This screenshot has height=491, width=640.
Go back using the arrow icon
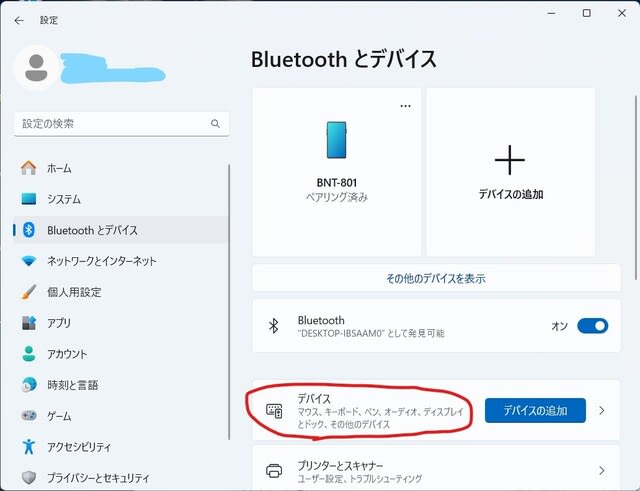(x=19, y=20)
